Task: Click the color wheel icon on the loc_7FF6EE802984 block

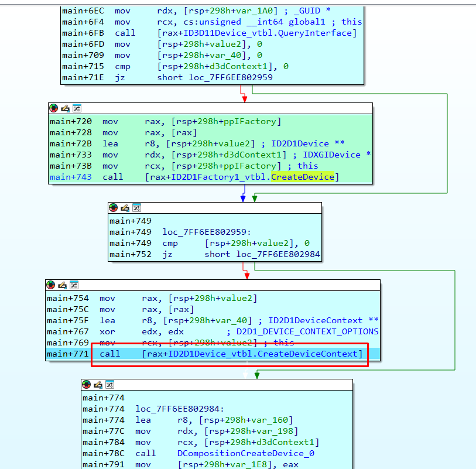Action: 87,385
